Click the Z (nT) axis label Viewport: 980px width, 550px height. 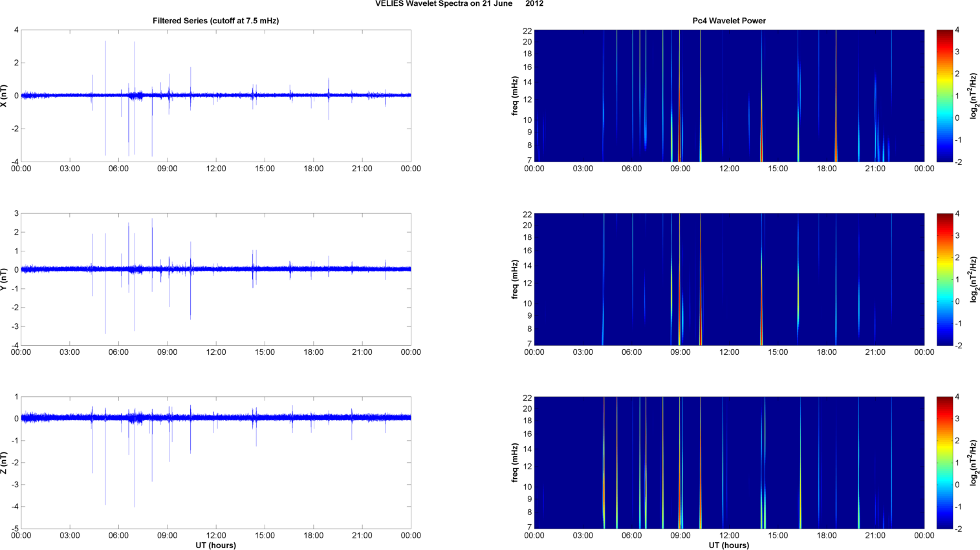[5, 463]
